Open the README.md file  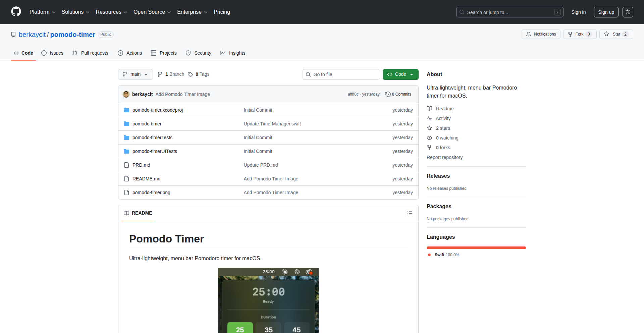point(146,179)
